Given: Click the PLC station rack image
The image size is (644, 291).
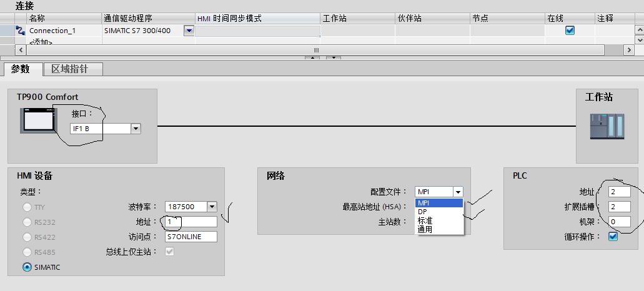Looking at the screenshot, I should tap(607, 126).
